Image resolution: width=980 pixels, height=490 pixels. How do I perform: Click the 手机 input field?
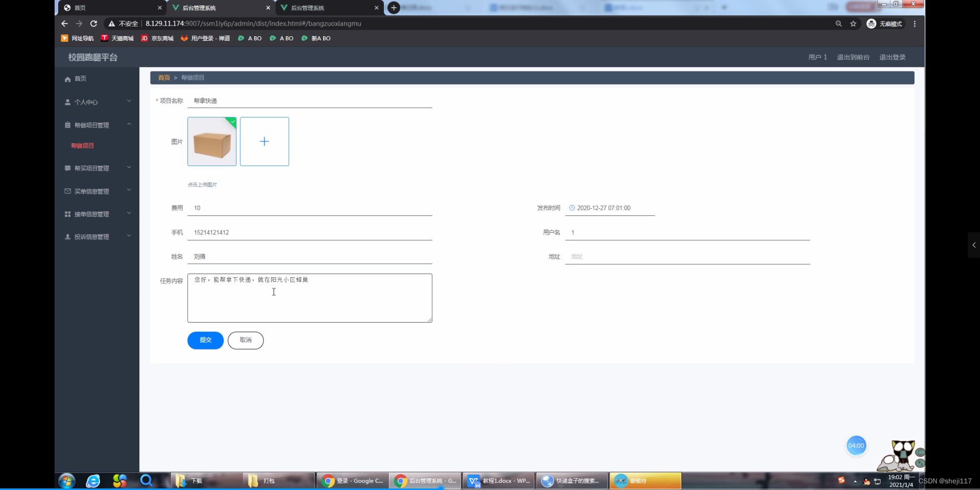[310, 233]
